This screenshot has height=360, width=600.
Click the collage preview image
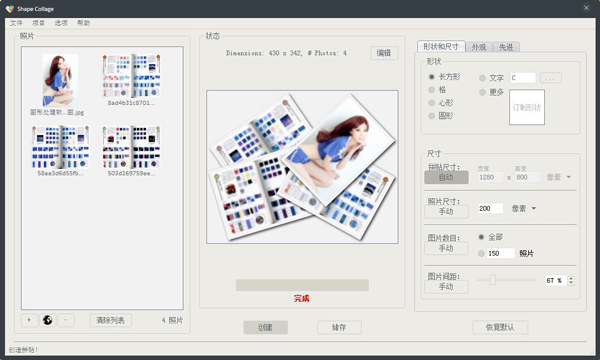[x=302, y=167]
